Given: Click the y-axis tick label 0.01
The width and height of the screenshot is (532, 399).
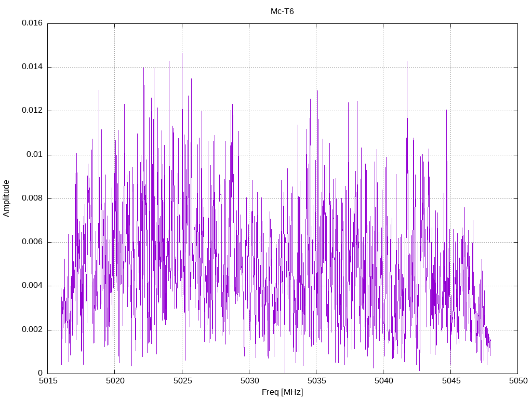Looking at the screenshot, I should (35, 155).
